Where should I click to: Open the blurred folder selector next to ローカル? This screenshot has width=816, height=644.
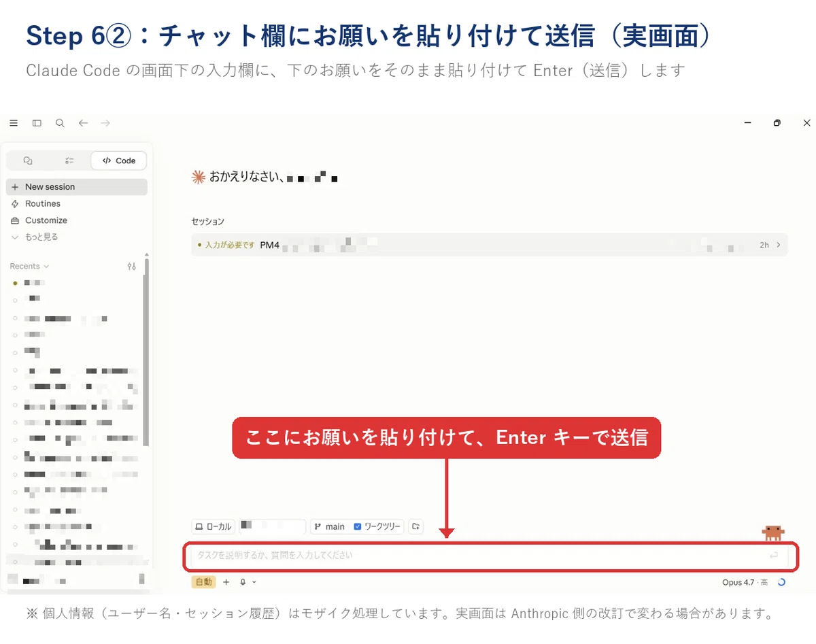point(272,526)
